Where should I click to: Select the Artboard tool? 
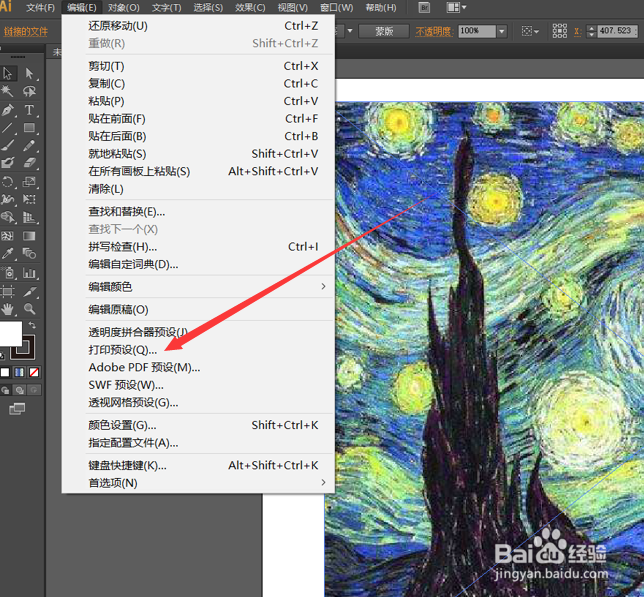pos(7,292)
